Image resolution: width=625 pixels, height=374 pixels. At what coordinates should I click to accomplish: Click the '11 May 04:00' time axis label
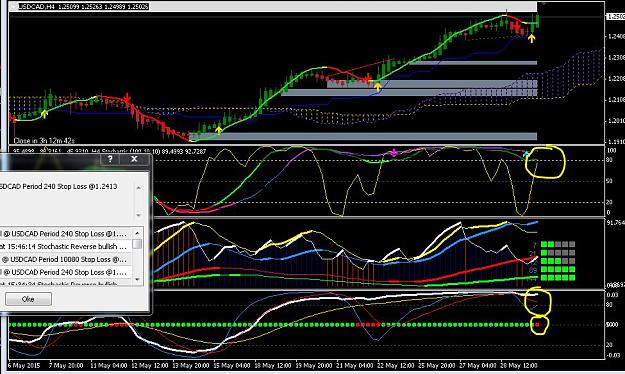[109, 366]
